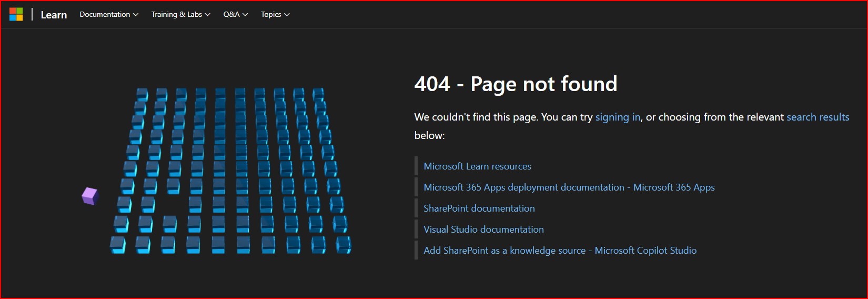Open Add SharePoint as a knowledge source link

560,251
